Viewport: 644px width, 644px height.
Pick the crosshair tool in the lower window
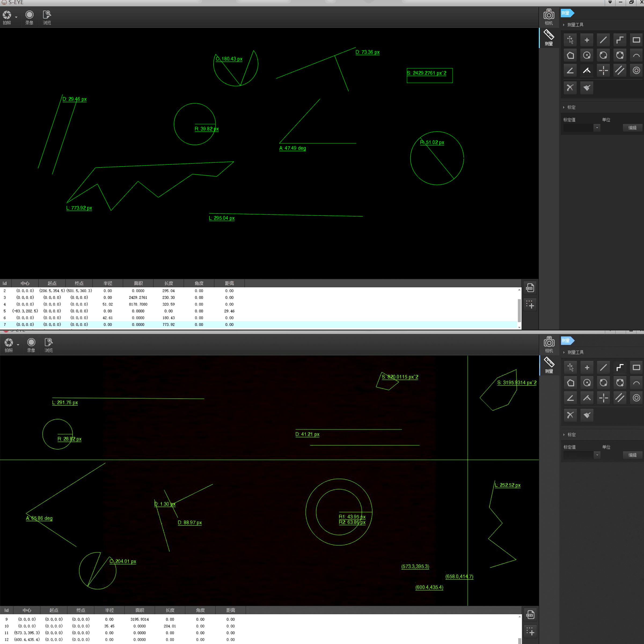point(603,398)
